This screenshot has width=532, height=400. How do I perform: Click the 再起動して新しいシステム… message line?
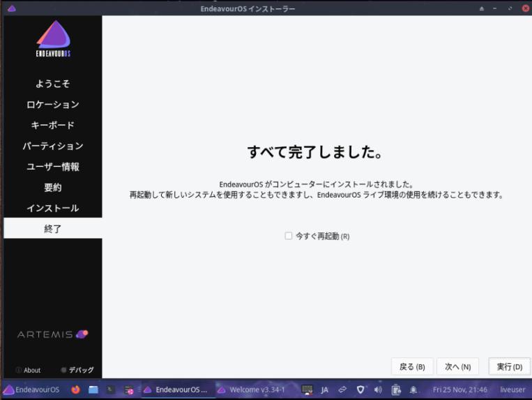[316, 195]
